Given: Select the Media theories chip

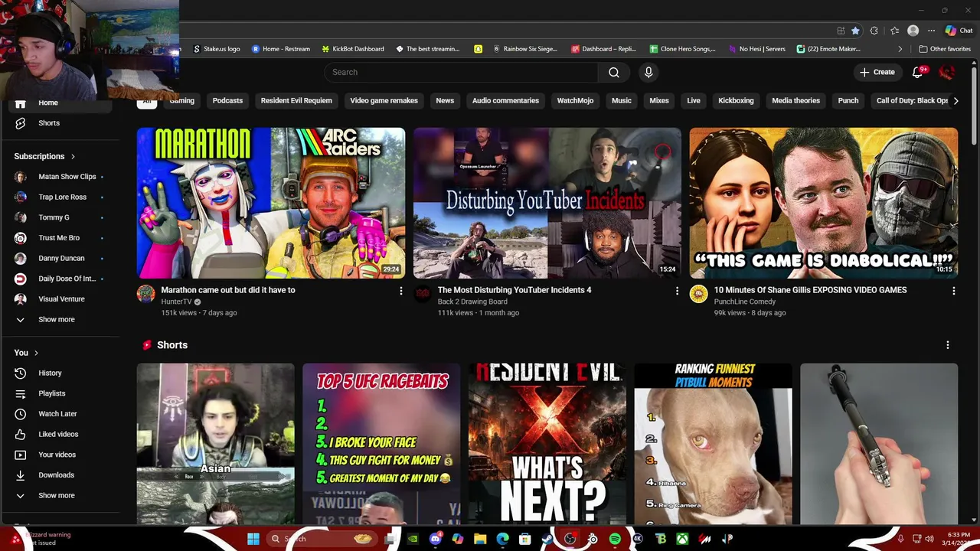Looking at the screenshot, I should pyautogui.click(x=795, y=100).
